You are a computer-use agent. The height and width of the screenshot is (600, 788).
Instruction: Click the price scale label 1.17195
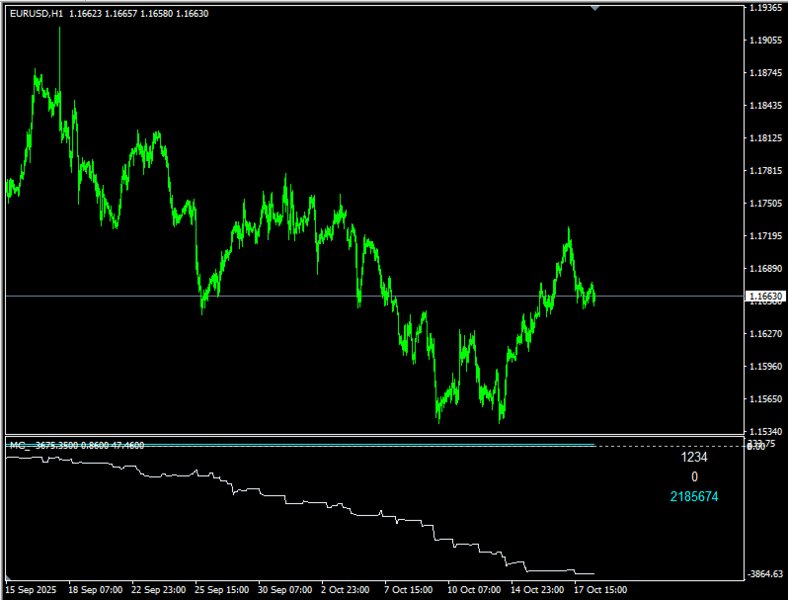(x=766, y=236)
